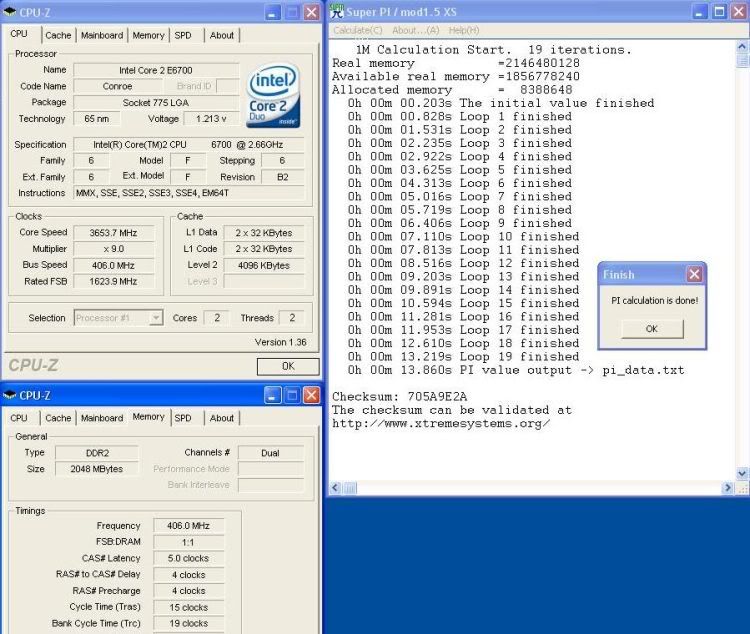Screen dimensions: 750x634
Task: Click the Threads value field
Action: point(292,318)
